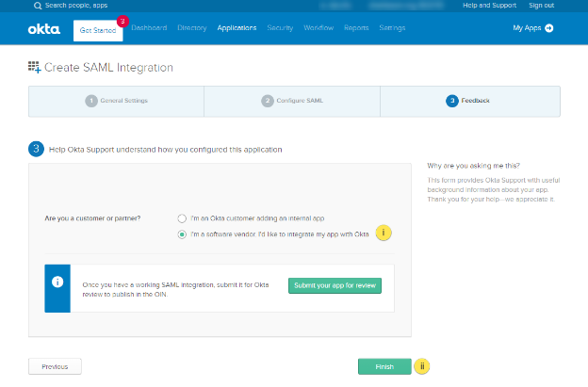The image size is (588, 387).
Task: Go to General Settings step
Action: (116, 101)
